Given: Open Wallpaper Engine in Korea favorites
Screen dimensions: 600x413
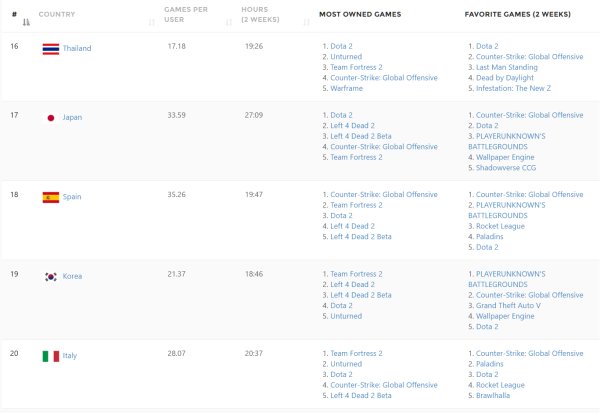Looking at the screenshot, I should coord(505,316).
